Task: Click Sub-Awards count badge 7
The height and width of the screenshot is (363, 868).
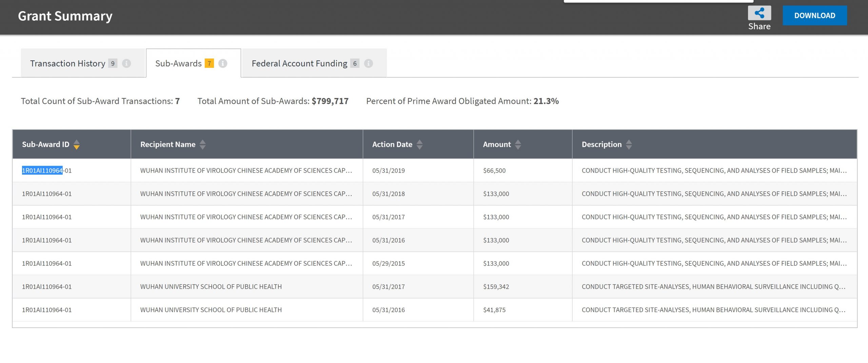Action: tap(209, 63)
